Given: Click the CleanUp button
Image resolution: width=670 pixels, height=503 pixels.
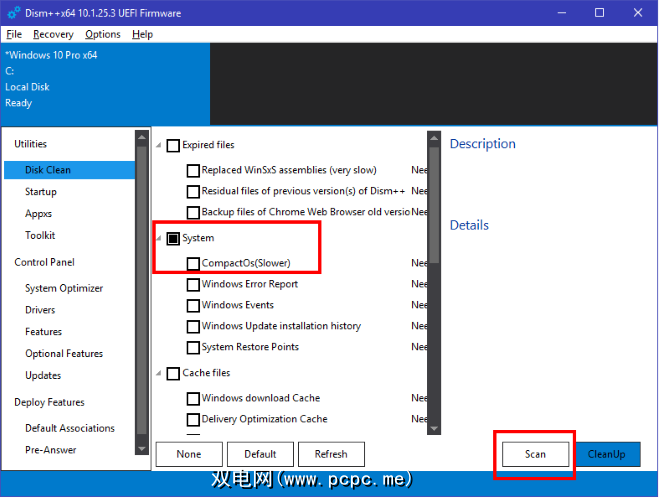Looking at the screenshot, I should click(607, 454).
